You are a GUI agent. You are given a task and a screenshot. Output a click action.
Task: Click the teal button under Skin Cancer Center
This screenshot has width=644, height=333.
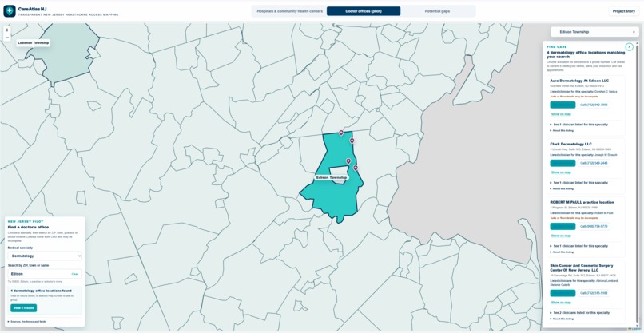point(563,293)
